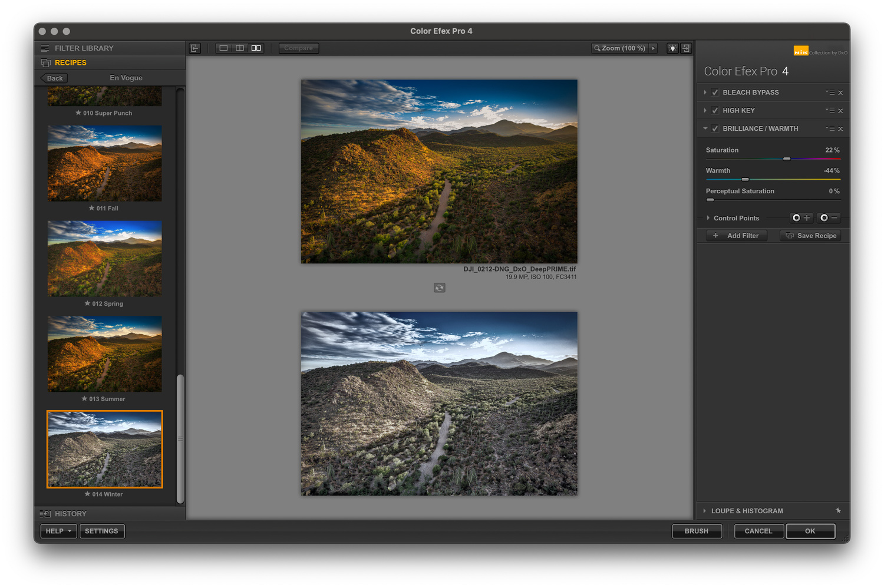Select split preview view mode

(x=240, y=48)
